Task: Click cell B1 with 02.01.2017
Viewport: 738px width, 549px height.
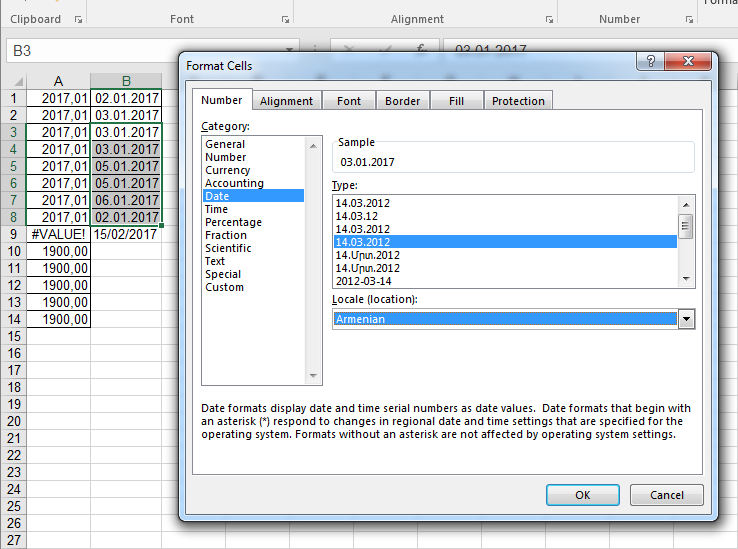Action: [126, 98]
